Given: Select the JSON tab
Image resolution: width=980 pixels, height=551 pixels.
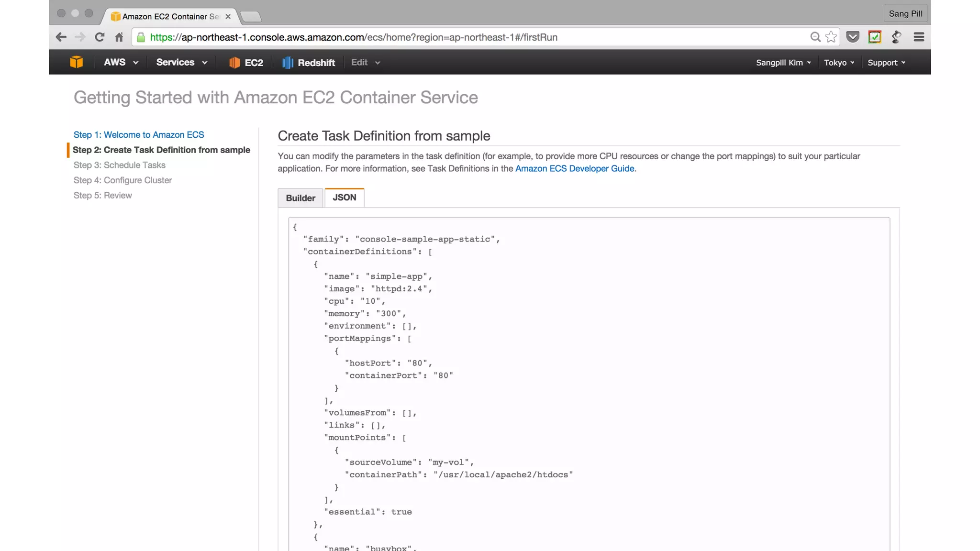Looking at the screenshot, I should (x=345, y=198).
